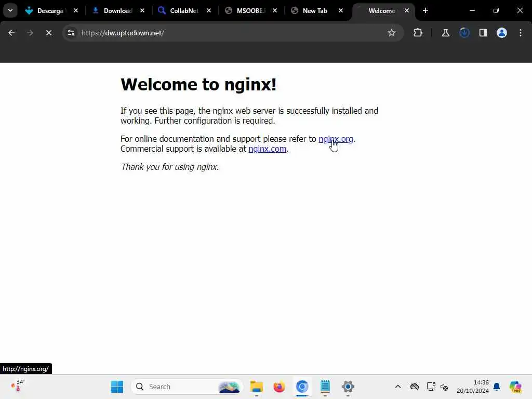Open the downloads indicator icon
The image size is (532, 399).
464,33
